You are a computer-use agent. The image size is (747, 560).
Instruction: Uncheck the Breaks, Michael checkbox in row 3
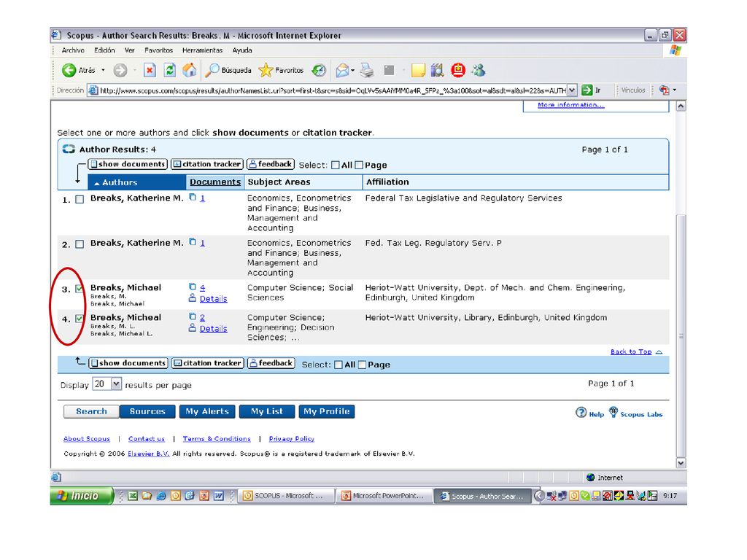[x=80, y=289]
